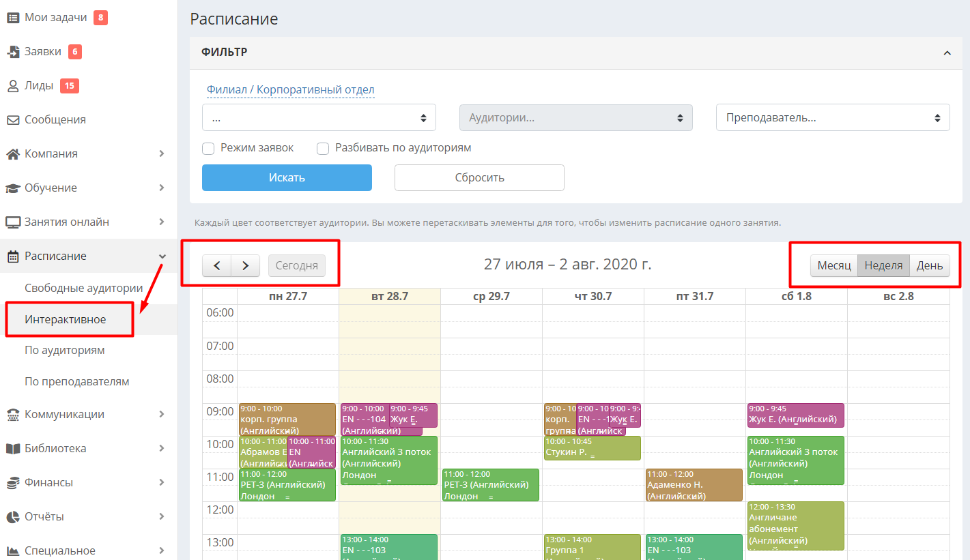
Task: Switch calendar to Неделя view
Action: point(883,265)
